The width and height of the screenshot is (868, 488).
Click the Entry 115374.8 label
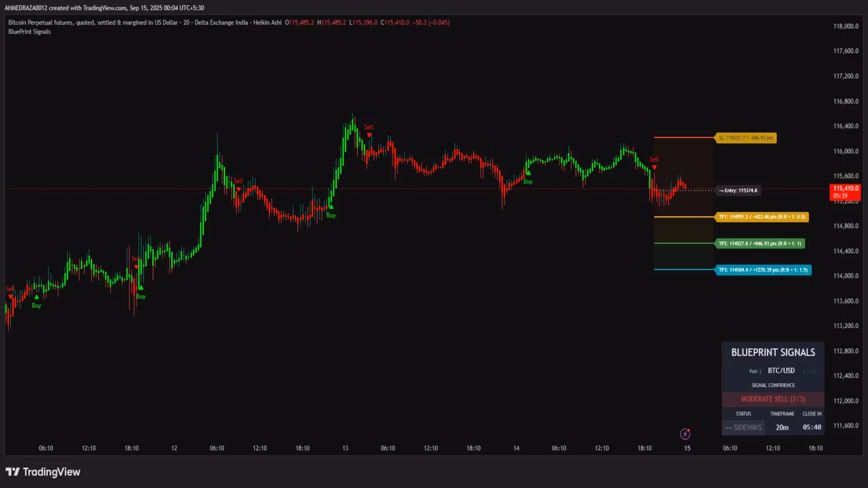click(738, 191)
